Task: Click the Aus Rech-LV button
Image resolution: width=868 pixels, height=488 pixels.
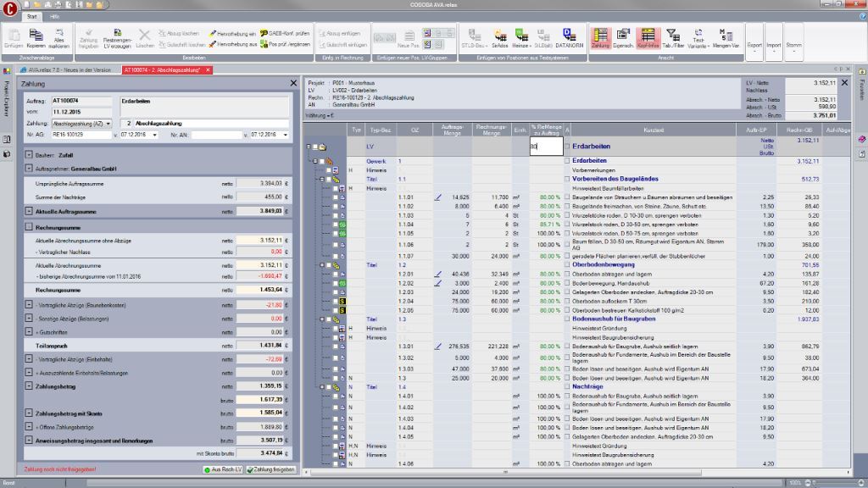Action: 222,469
